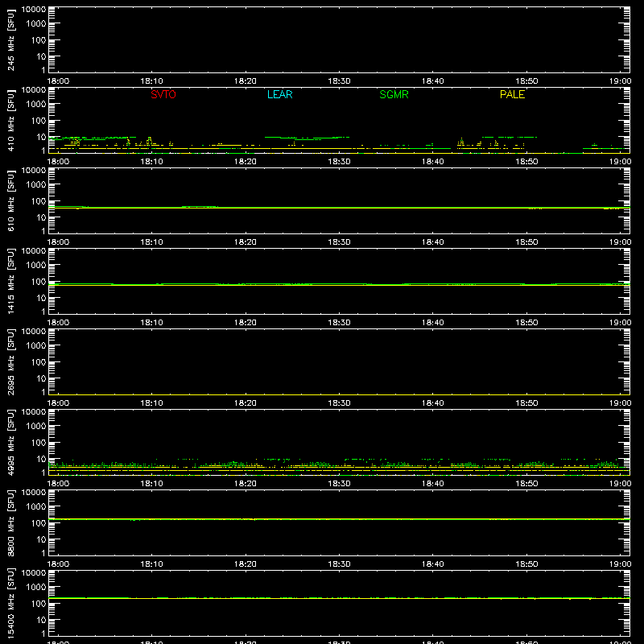This screenshot has width=644, height=644.
Task: Click the 10 value on 1415 MHz axis
Action: pyautogui.click(x=41, y=298)
